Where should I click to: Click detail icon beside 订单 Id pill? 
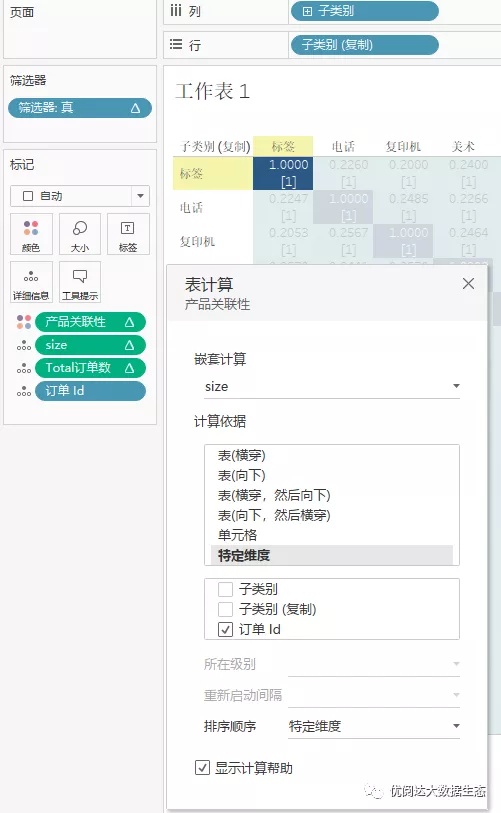click(x=24, y=391)
